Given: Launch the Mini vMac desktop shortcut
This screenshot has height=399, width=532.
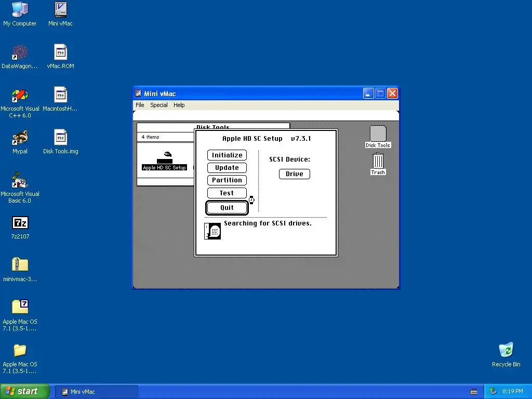Looking at the screenshot, I should tap(60, 14).
